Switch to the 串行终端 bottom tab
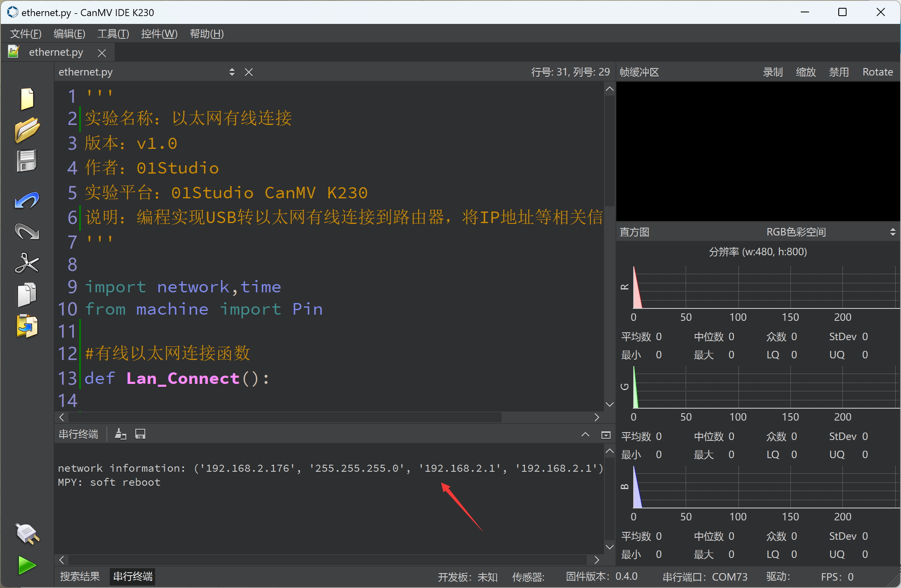 point(133,576)
